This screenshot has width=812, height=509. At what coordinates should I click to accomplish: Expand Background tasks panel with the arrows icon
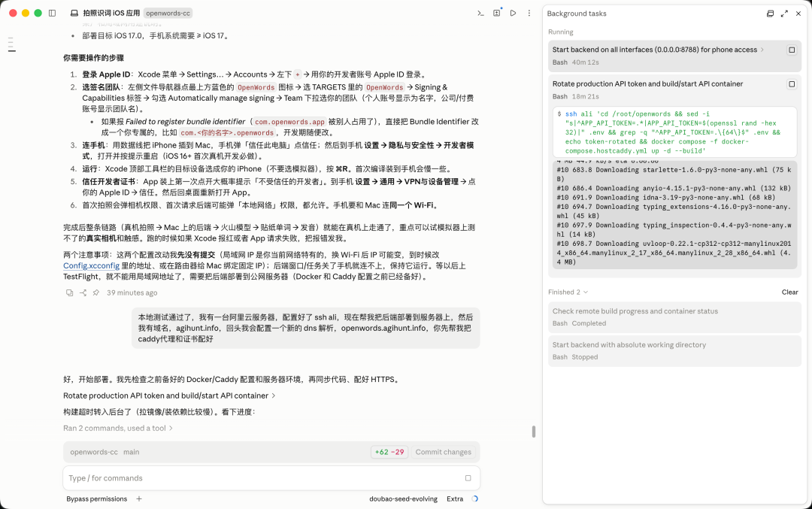[x=784, y=14]
